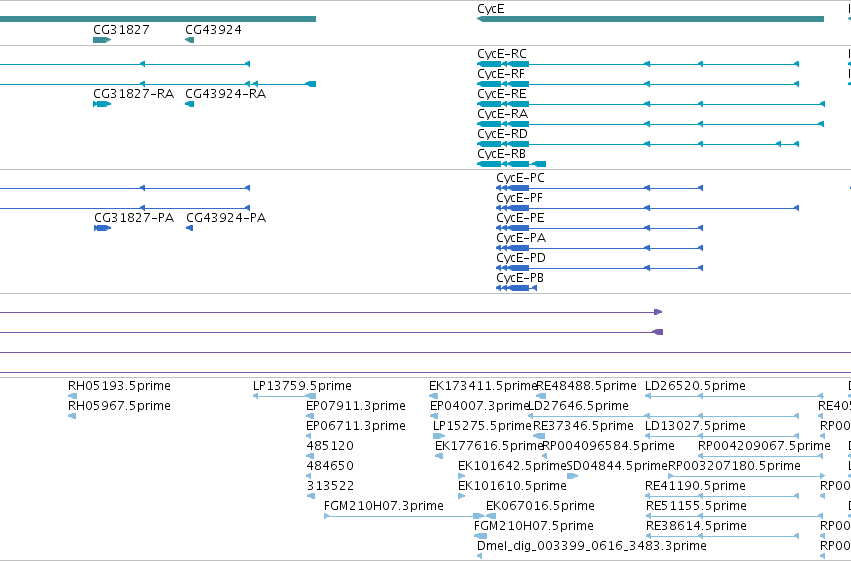The width and height of the screenshot is (851, 561).
Task: Click FGM210H07.5prime label
Action: [534, 526]
